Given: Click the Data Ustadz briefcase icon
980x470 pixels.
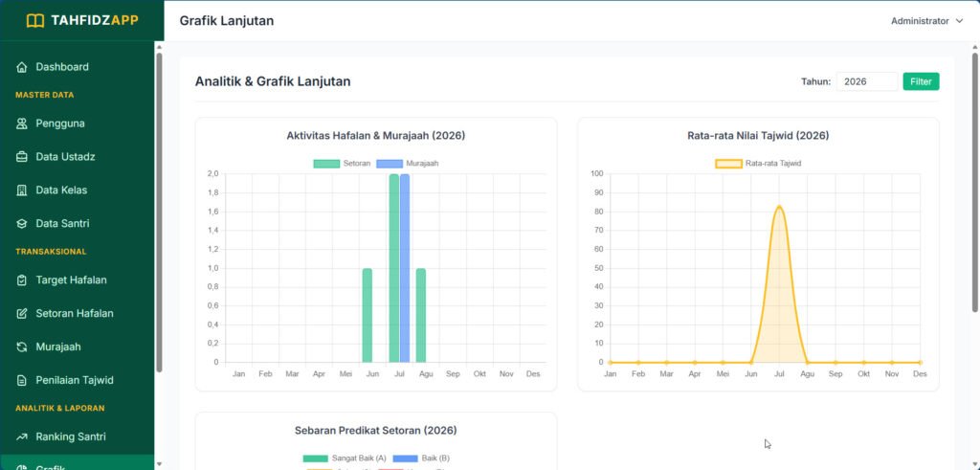Looking at the screenshot, I should [x=22, y=157].
